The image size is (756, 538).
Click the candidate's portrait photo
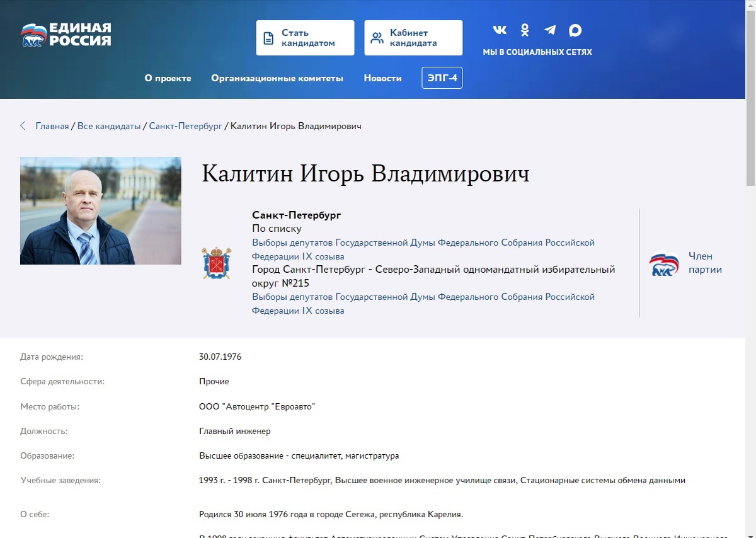tap(100, 210)
